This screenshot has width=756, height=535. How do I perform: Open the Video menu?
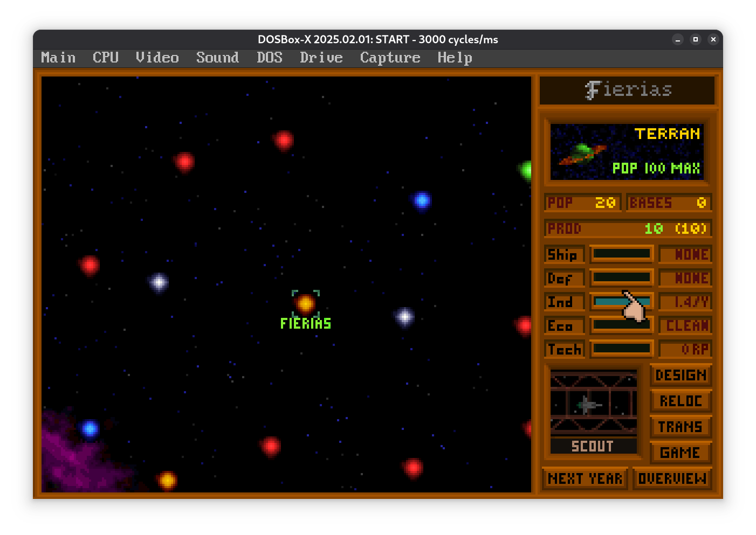click(157, 58)
